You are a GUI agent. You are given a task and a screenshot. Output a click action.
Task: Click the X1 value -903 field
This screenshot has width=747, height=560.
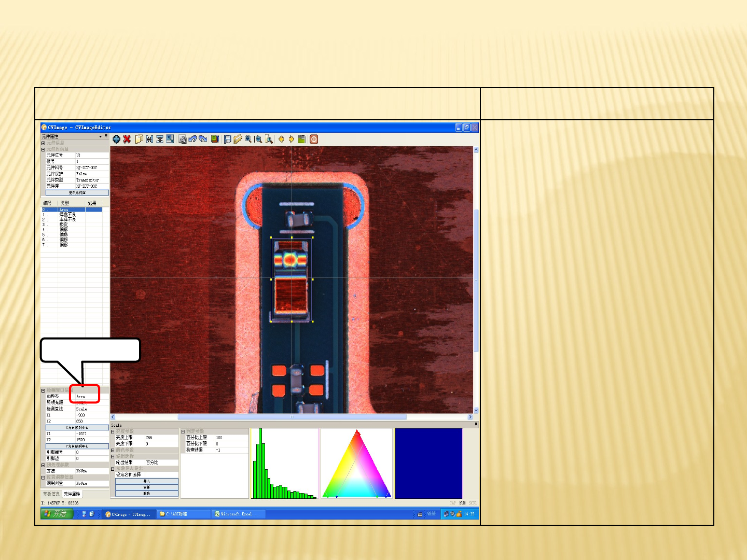[92, 415]
